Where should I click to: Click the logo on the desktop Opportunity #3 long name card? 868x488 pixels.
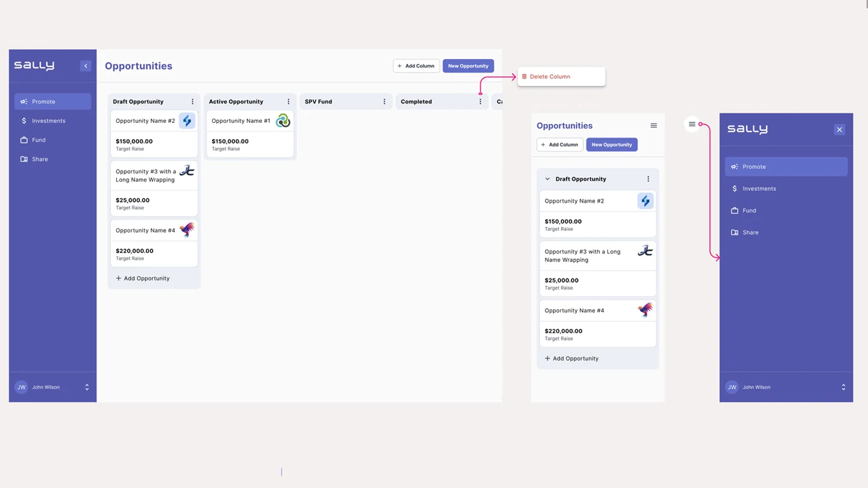click(x=187, y=170)
